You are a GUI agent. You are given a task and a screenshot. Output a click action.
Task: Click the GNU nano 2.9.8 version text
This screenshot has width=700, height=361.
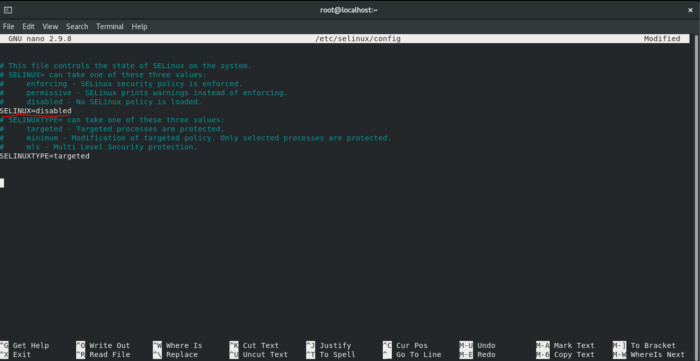coord(40,39)
